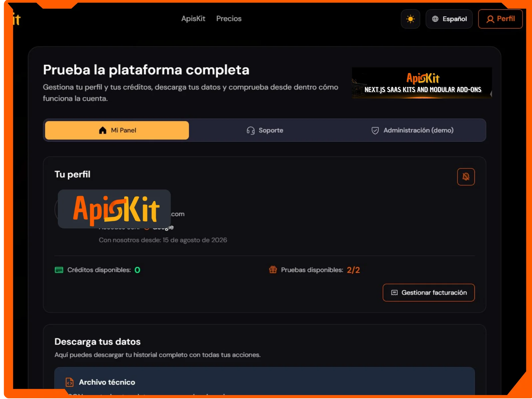The image size is (532, 399).
Task: Click the shield icon in Administración tab
Action: click(375, 131)
